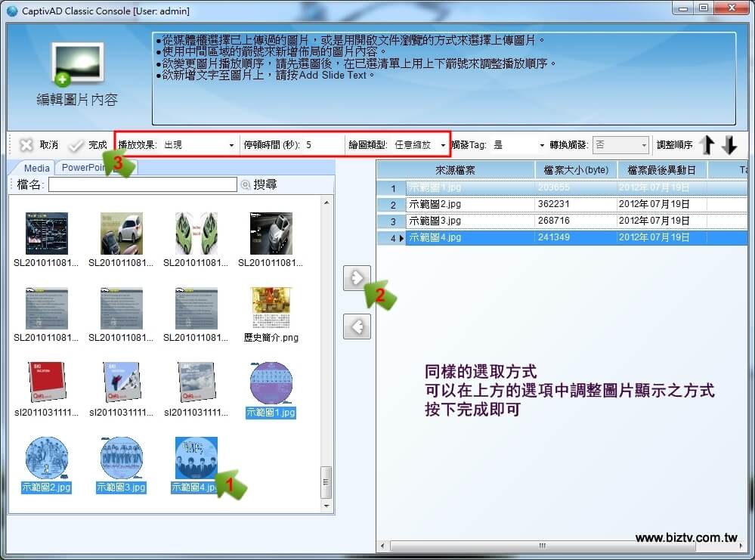Select the 示範圖2.jpg row in list
This screenshot has height=560, width=755.
point(562,204)
